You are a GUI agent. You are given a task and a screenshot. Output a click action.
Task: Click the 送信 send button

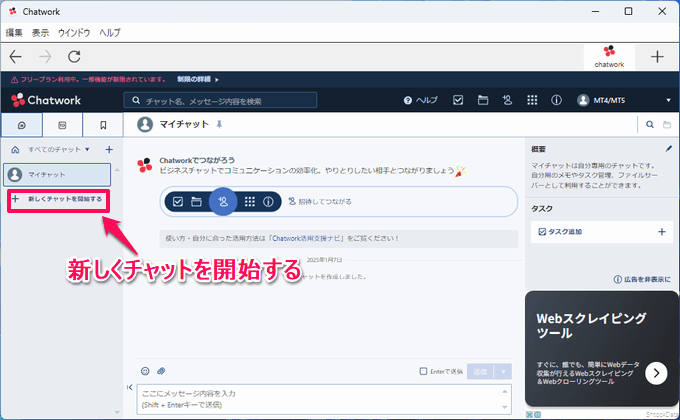tap(480, 372)
